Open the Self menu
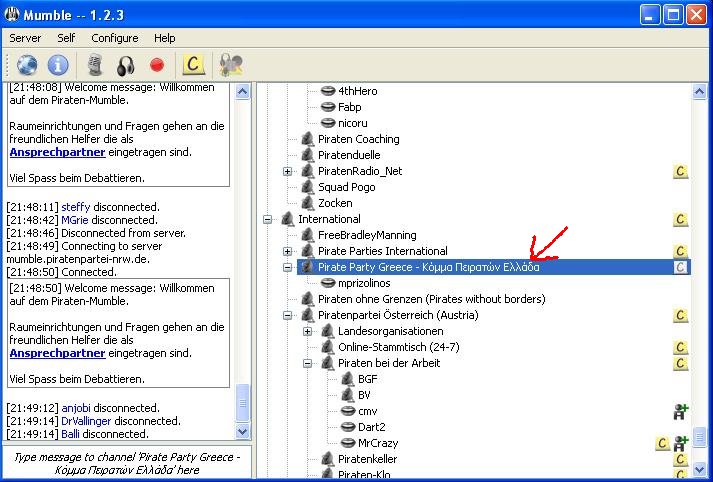713x482 pixels. click(66, 38)
